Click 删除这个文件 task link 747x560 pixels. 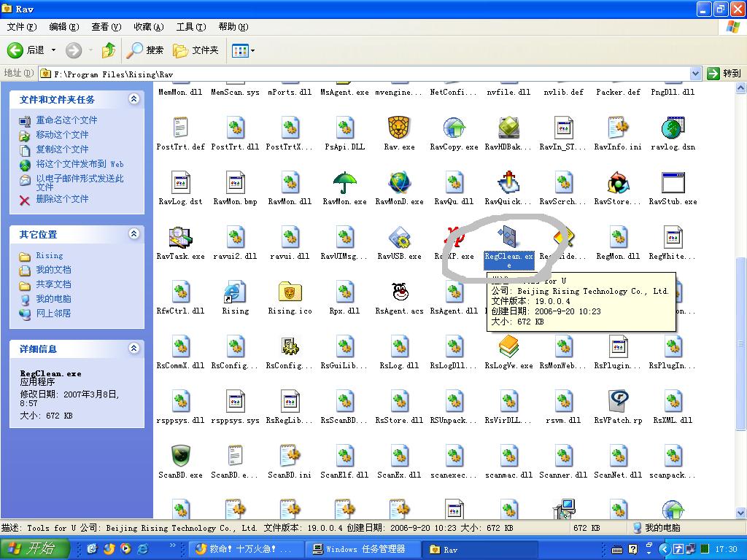pos(63,198)
